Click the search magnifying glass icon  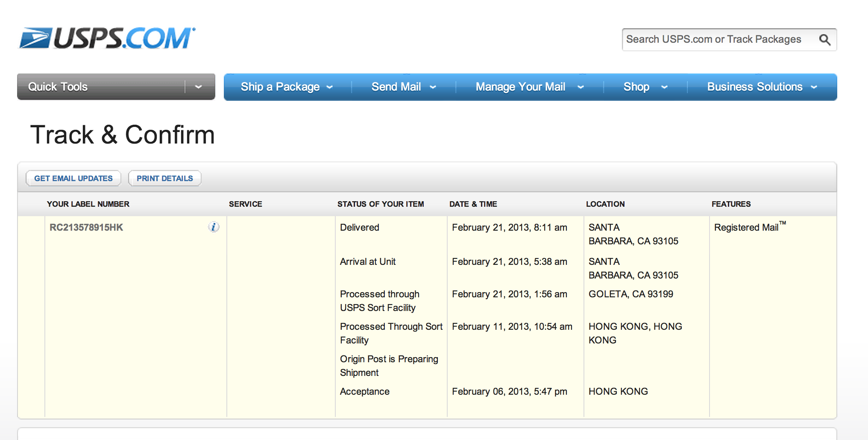tap(824, 40)
